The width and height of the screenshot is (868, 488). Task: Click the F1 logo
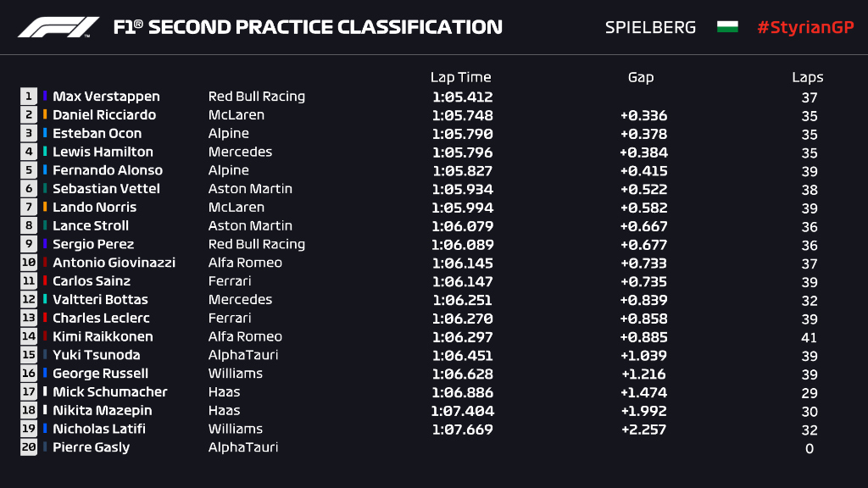58,27
